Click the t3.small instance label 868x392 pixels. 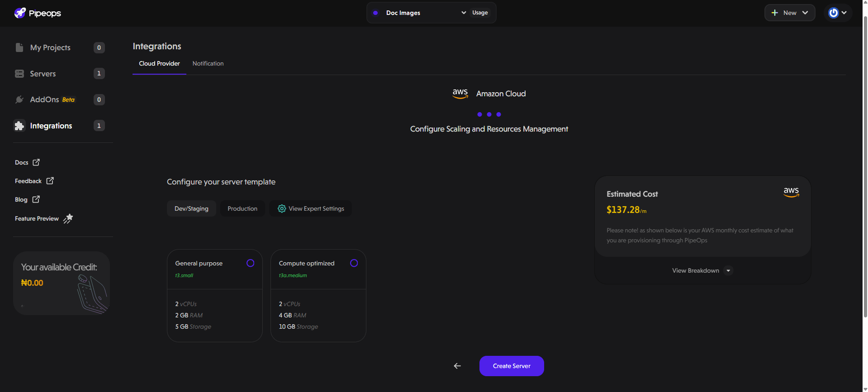click(x=184, y=275)
